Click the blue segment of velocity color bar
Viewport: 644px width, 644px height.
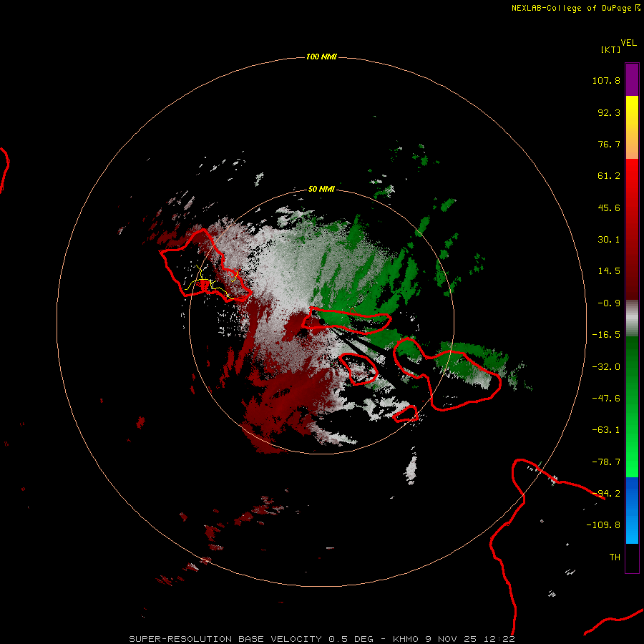click(x=632, y=510)
